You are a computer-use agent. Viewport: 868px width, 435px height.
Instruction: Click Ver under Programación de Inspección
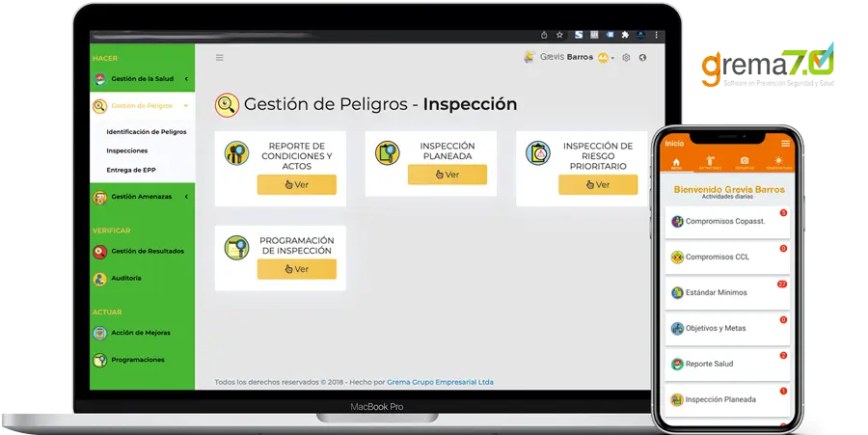297,269
